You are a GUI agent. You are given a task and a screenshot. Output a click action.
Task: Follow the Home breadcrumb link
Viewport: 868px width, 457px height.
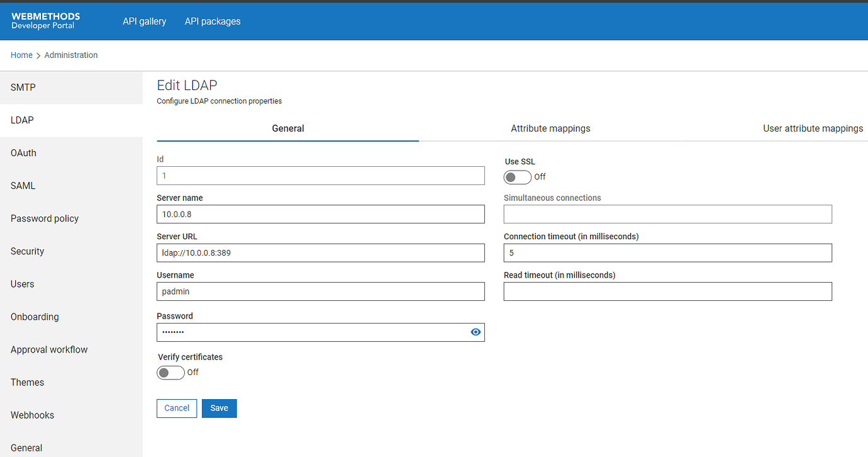tap(21, 55)
